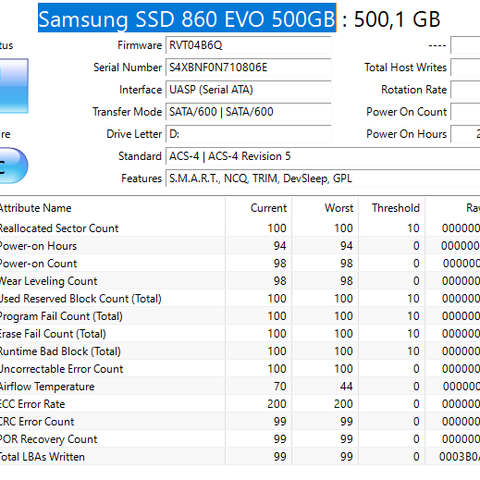Select the Erase Fail Count (Total) row
Screen dimensions: 480x480
coord(240,334)
